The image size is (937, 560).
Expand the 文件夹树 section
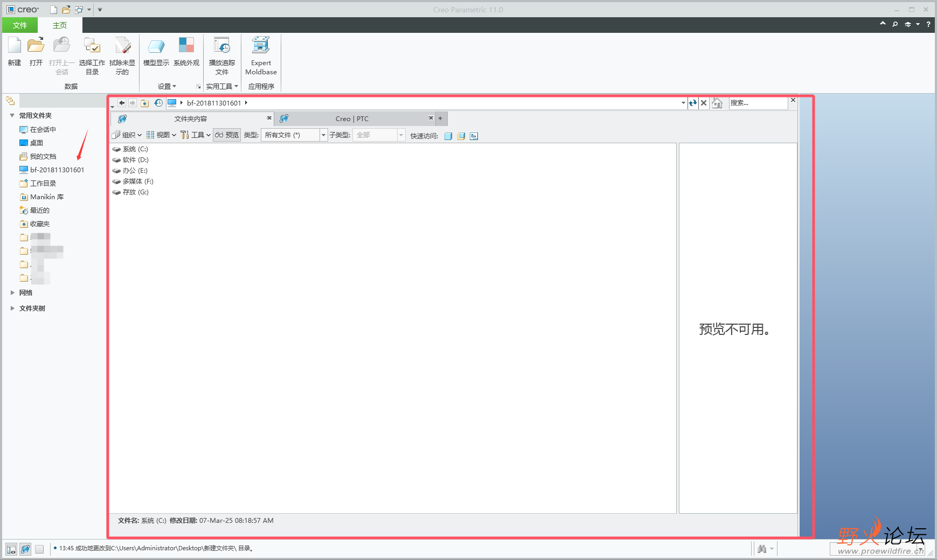pyautogui.click(x=12, y=309)
